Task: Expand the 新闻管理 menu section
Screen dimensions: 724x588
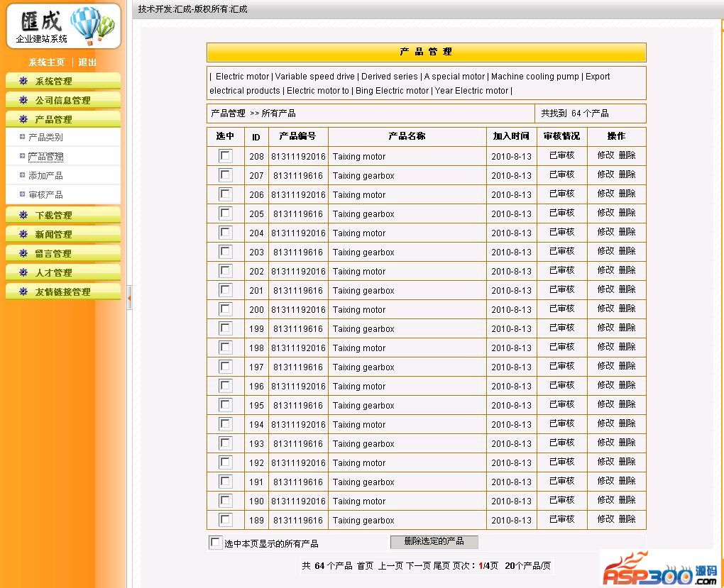Action: click(62, 234)
